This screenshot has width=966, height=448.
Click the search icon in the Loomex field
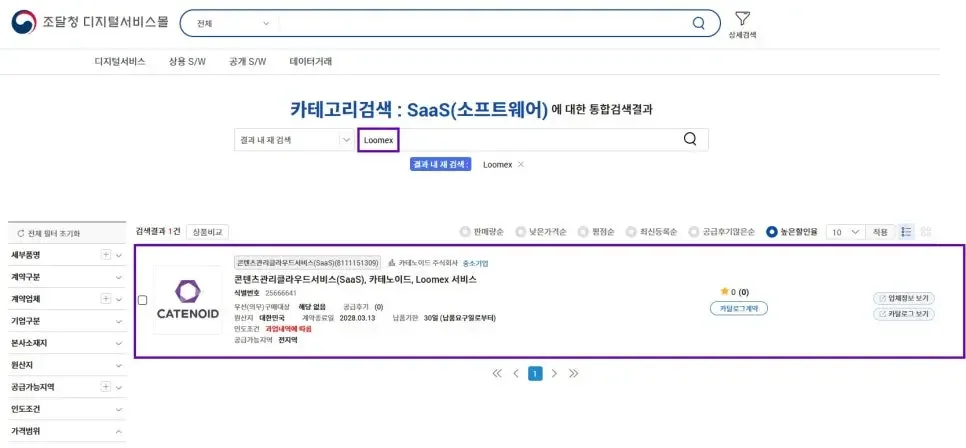690,139
